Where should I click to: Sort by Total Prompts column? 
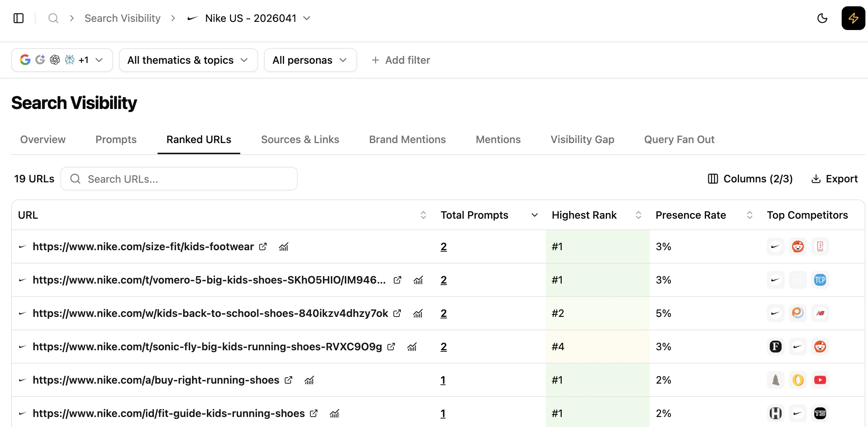(535, 215)
